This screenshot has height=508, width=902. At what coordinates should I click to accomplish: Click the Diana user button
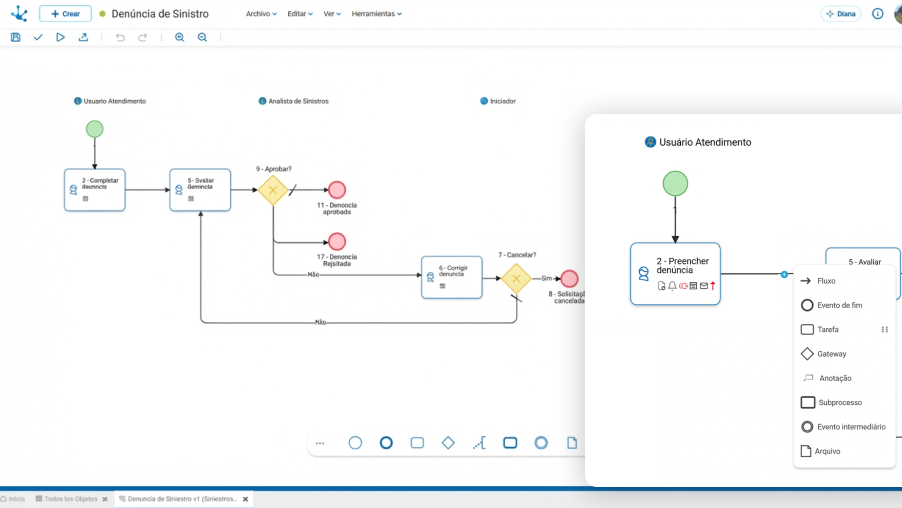tap(840, 14)
